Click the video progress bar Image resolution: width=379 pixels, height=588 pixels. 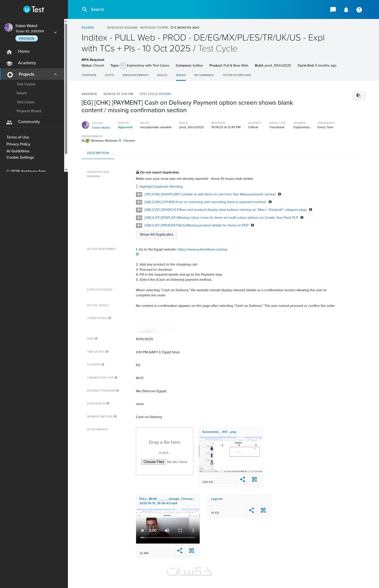coord(168,538)
